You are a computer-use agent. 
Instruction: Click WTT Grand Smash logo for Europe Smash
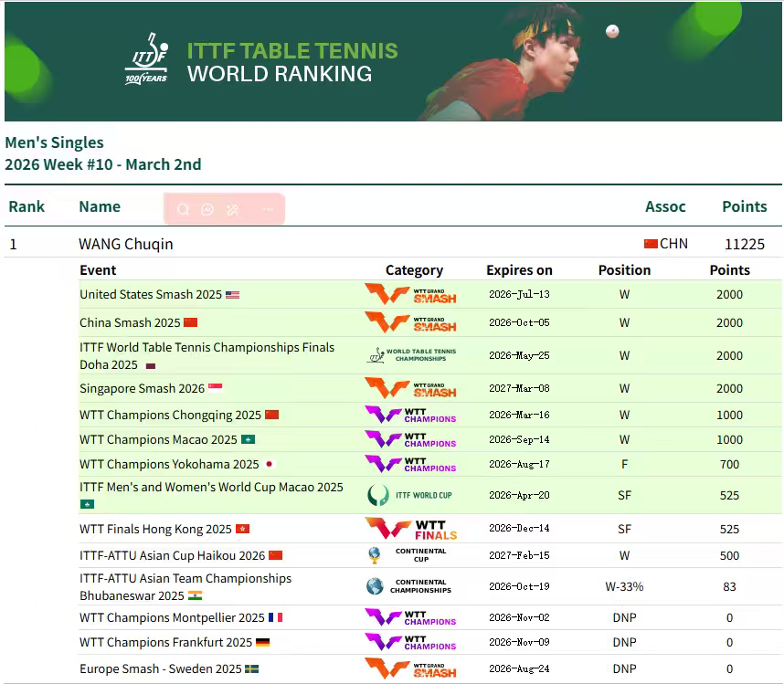coord(410,668)
